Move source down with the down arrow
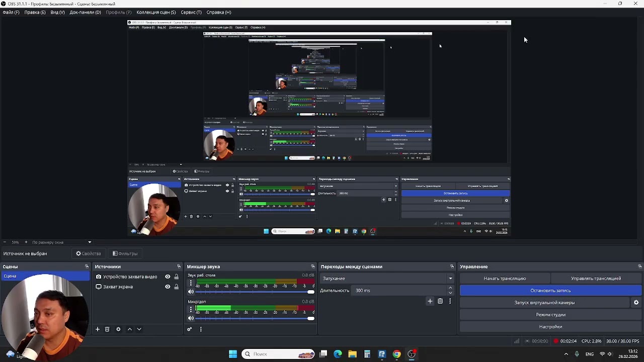The height and width of the screenshot is (362, 644). [x=139, y=329]
